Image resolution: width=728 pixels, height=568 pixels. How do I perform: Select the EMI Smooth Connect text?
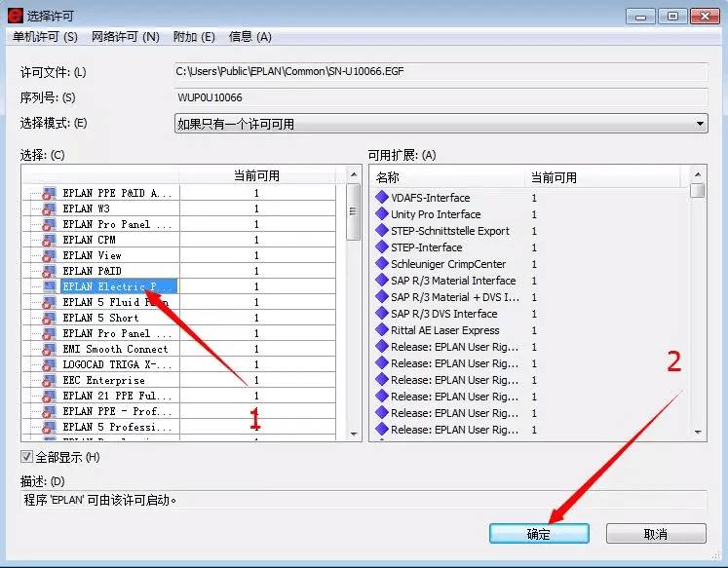116,349
